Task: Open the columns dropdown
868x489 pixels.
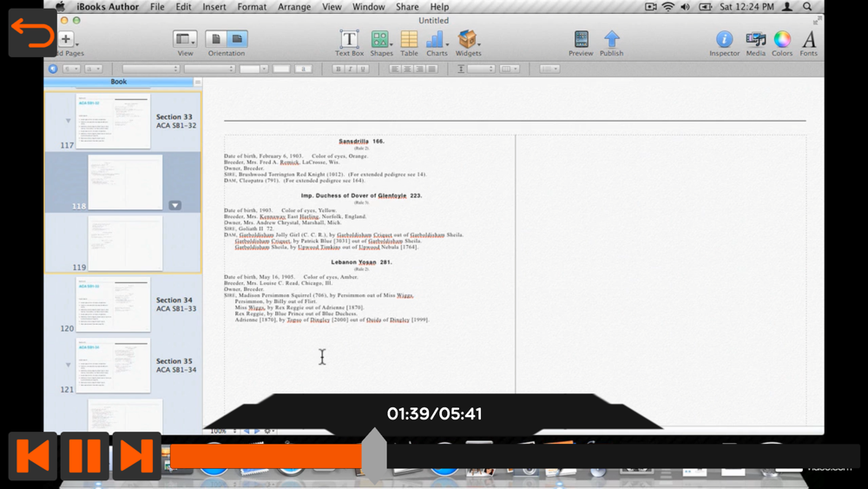Action: point(510,69)
